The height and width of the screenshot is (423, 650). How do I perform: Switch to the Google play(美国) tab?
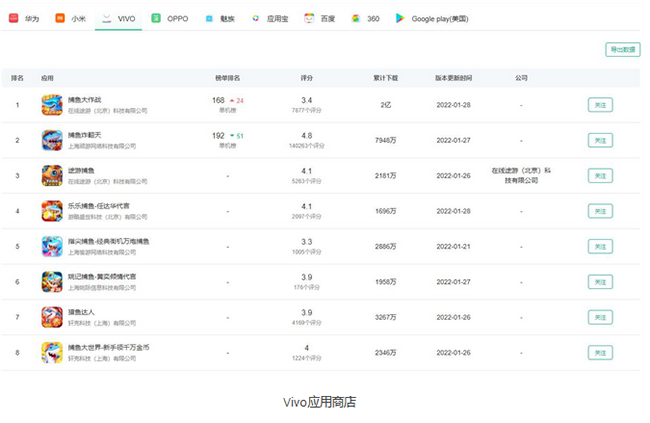[x=432, y=19]
